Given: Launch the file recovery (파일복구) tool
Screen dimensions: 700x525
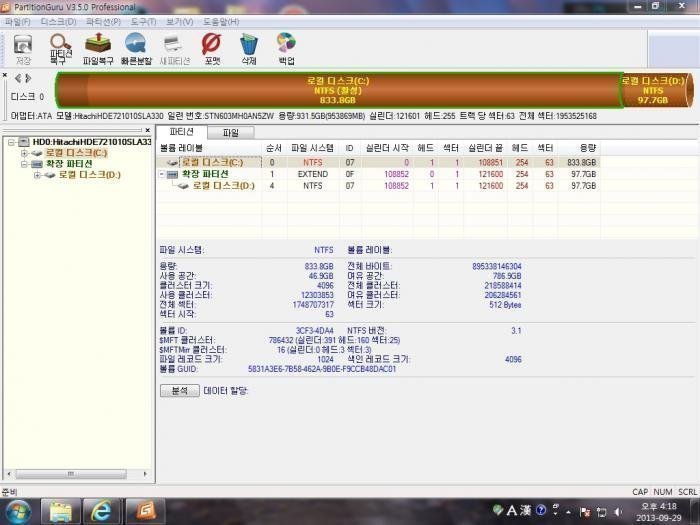Looking at the screenshot, I should click(98, 50).
